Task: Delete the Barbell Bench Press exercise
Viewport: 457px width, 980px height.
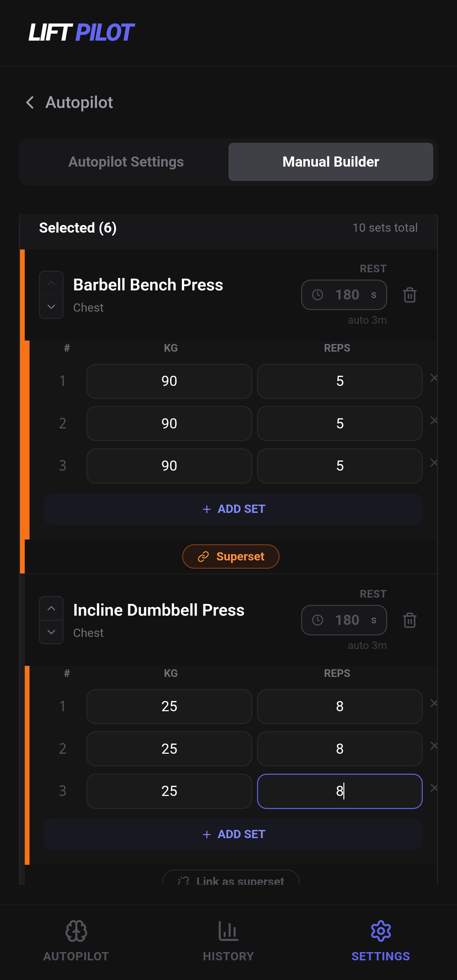Action: 409,295
